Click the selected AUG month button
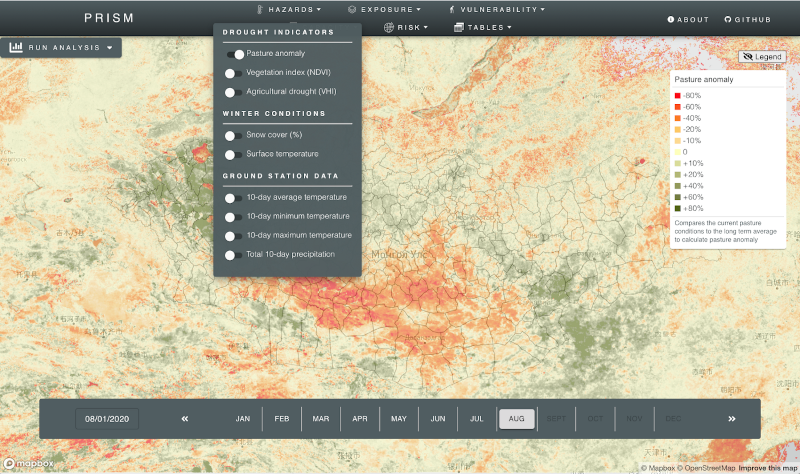The image size is (800, 474). tap(516, 418)
